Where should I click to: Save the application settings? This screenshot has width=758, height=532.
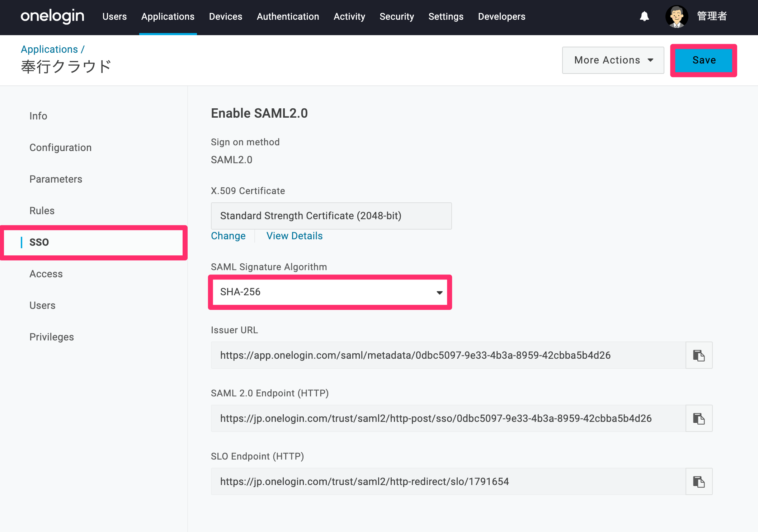click(704, 60)
